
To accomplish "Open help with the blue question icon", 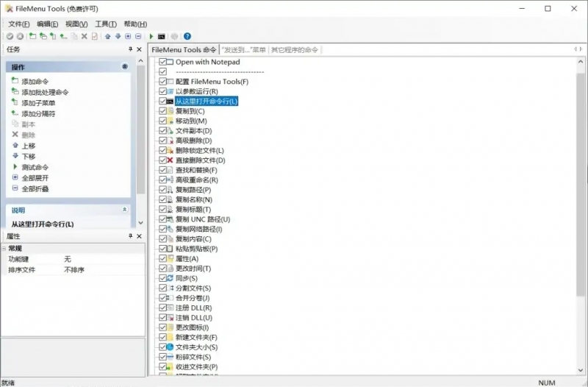I will pyautogui.click(x=187, y=36).
